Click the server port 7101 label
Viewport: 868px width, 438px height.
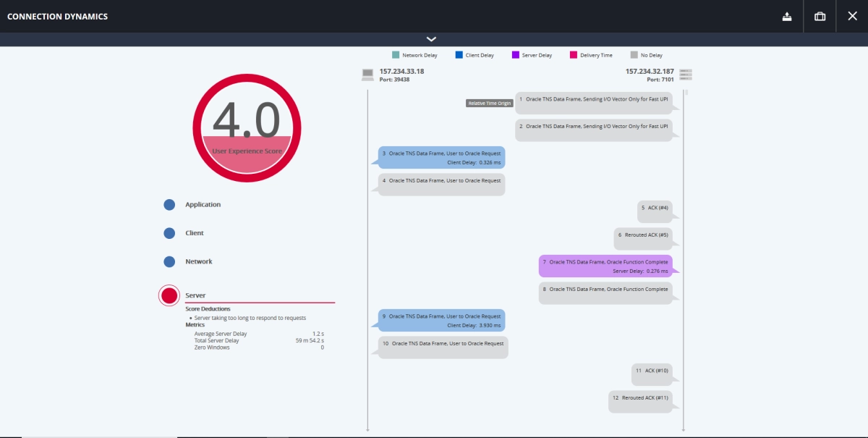pyautogui.click(x=660, y=80)
